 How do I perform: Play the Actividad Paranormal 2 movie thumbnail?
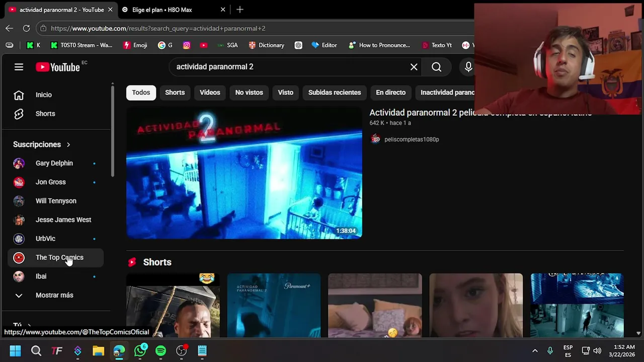point(244,173)
